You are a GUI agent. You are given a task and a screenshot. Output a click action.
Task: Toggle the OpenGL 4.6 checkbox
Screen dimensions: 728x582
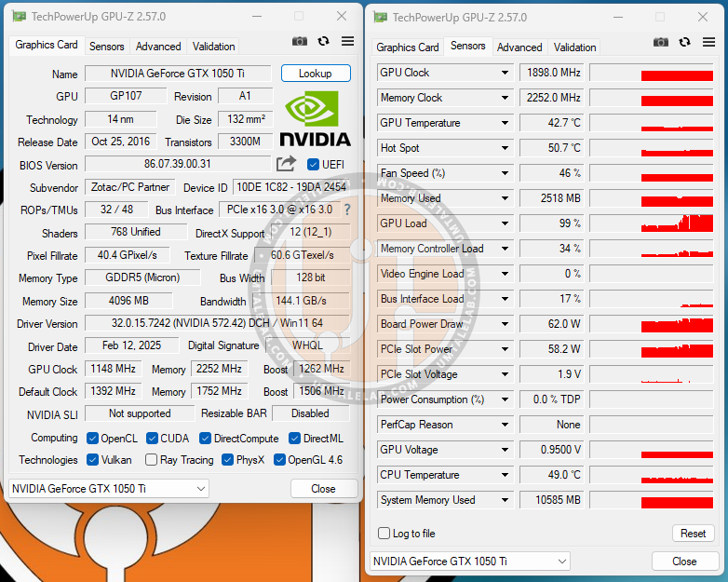click(279, 460)
